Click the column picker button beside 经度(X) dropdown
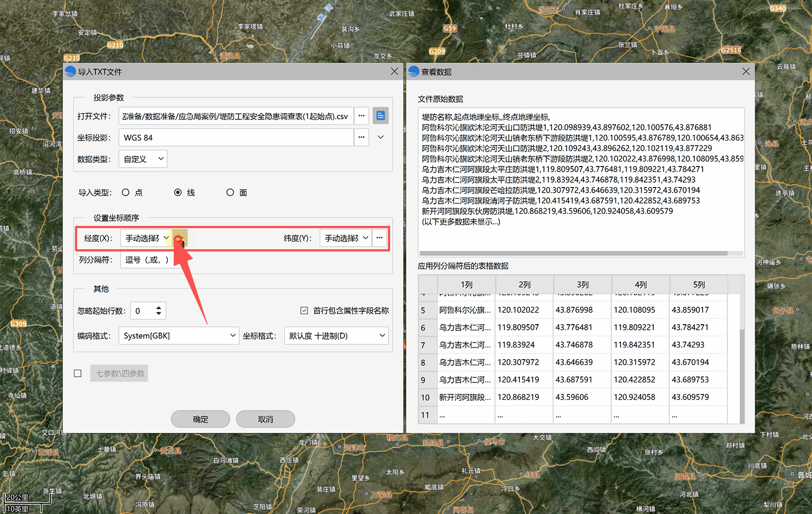This screenshot has height=514, width=812. [x=180, y=238]
